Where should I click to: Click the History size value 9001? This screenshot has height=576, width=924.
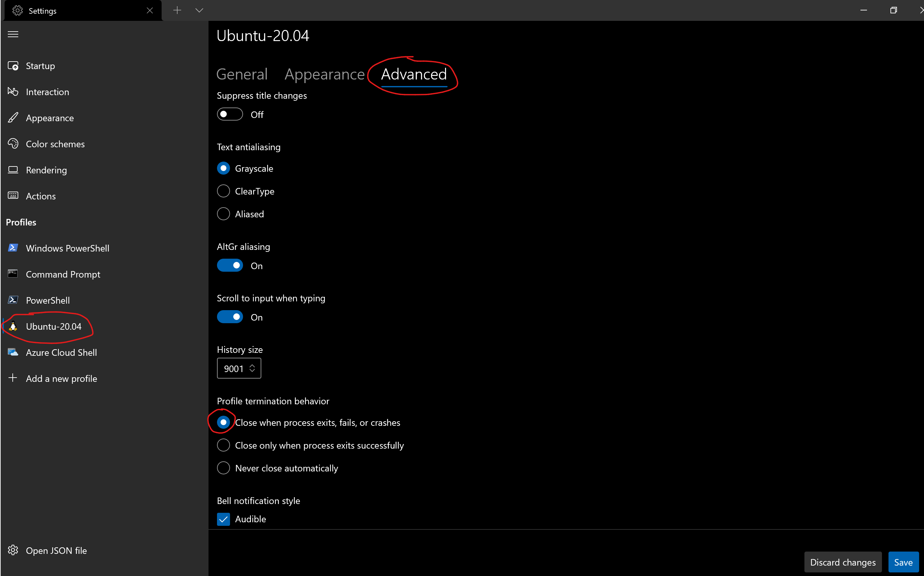(x=234, y=369)
